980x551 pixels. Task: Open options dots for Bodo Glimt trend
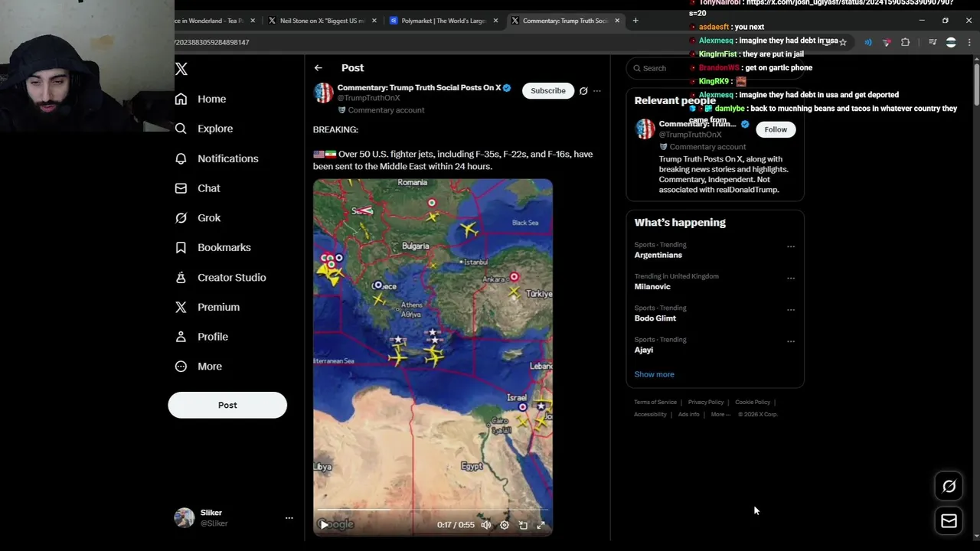[791, 310]
